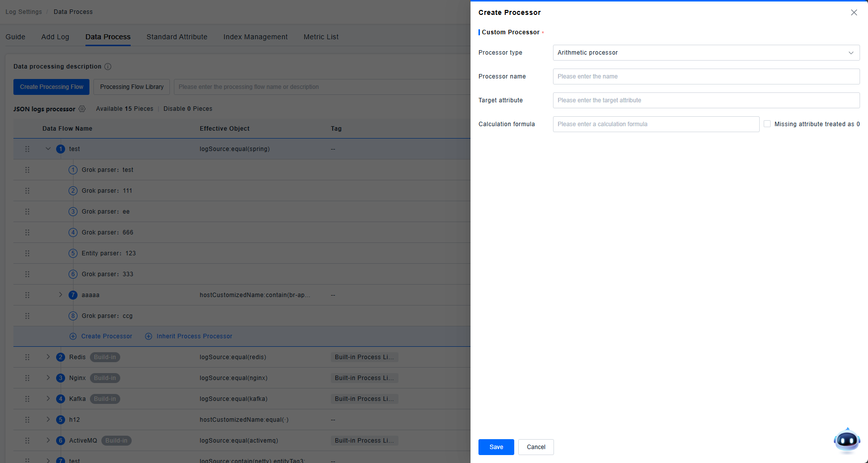Image resolution: width=868 pixels, height=463 pixels.
Task: Open the Index Management tab
Action: [255, 37]
